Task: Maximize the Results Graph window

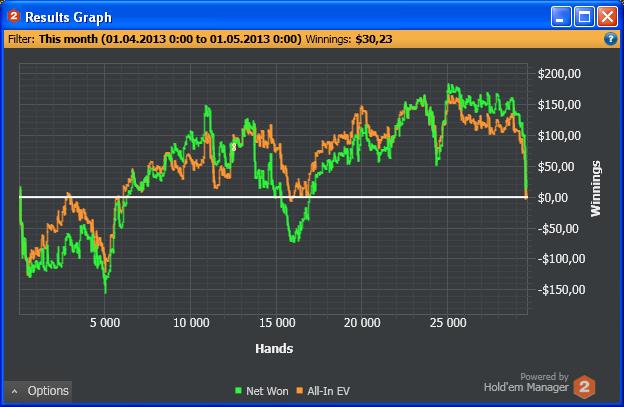Action: point(584,17)
